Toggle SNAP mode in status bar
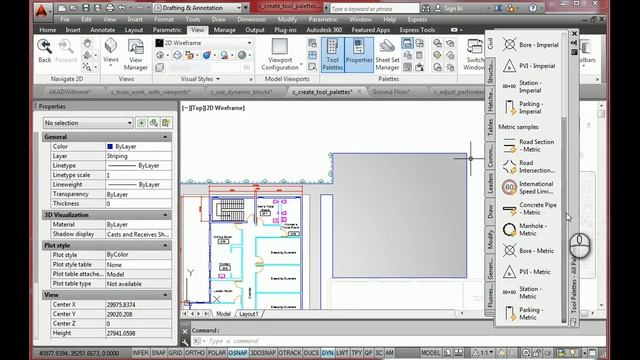Screen dimensions: 640x360 click(x=158, y=352)
